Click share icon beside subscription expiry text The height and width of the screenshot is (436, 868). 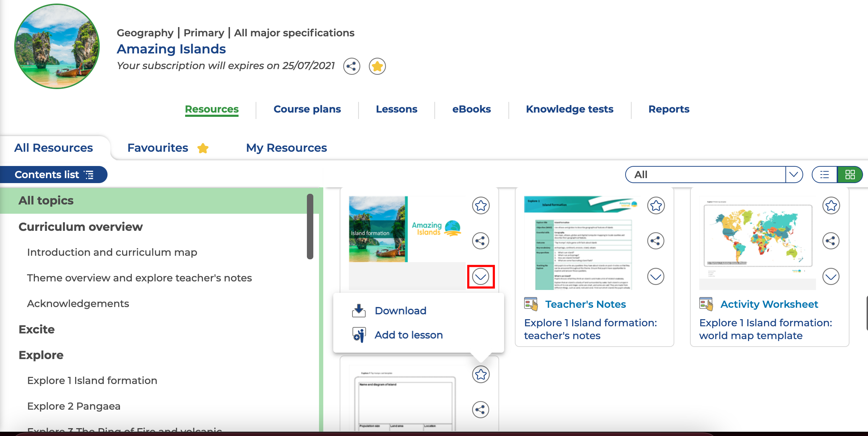coord(351,66)
